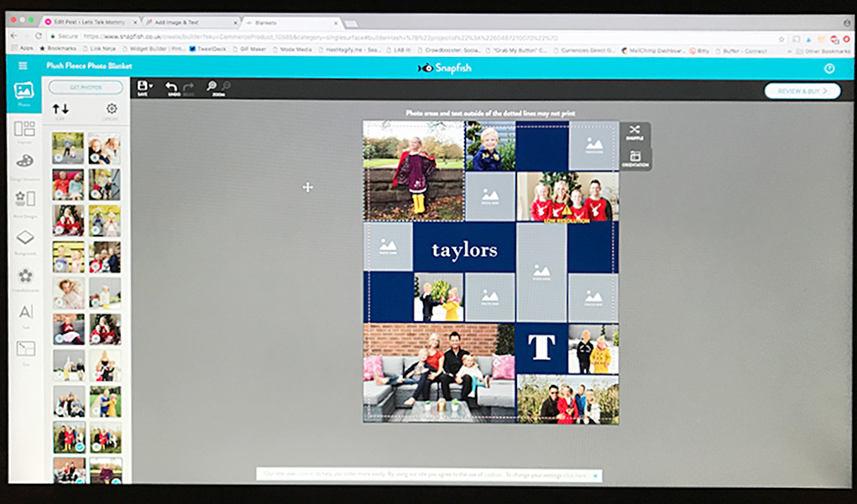Image resolution: width=857 pixels, height=504 pixels.
Task: Zoom out with the greyed magnifier icon
Action: 226,86
